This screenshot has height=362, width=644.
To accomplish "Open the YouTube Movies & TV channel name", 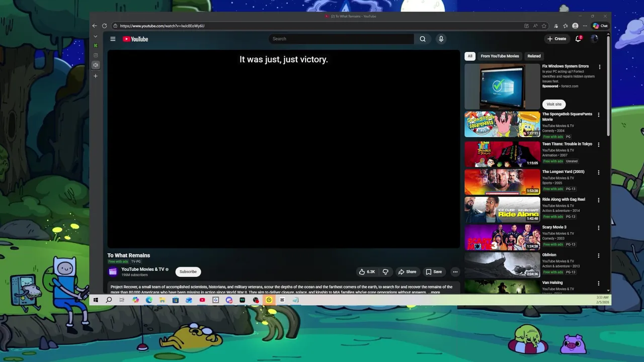I will (143, 269).
